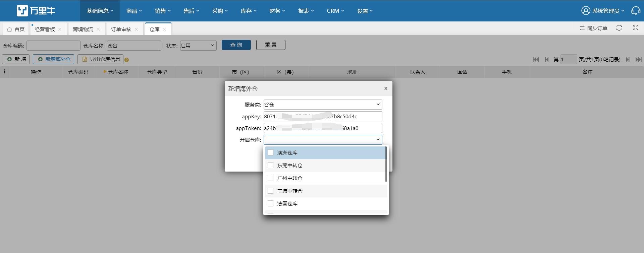
Task: Click the warehouse list scrollbar
Action: point(386,164)
